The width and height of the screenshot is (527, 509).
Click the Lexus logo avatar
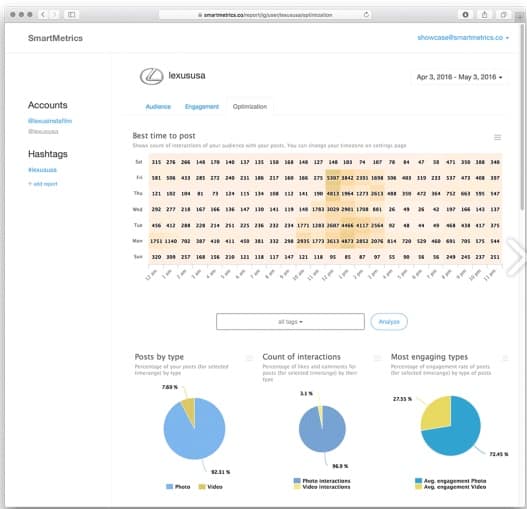(152, 76)
